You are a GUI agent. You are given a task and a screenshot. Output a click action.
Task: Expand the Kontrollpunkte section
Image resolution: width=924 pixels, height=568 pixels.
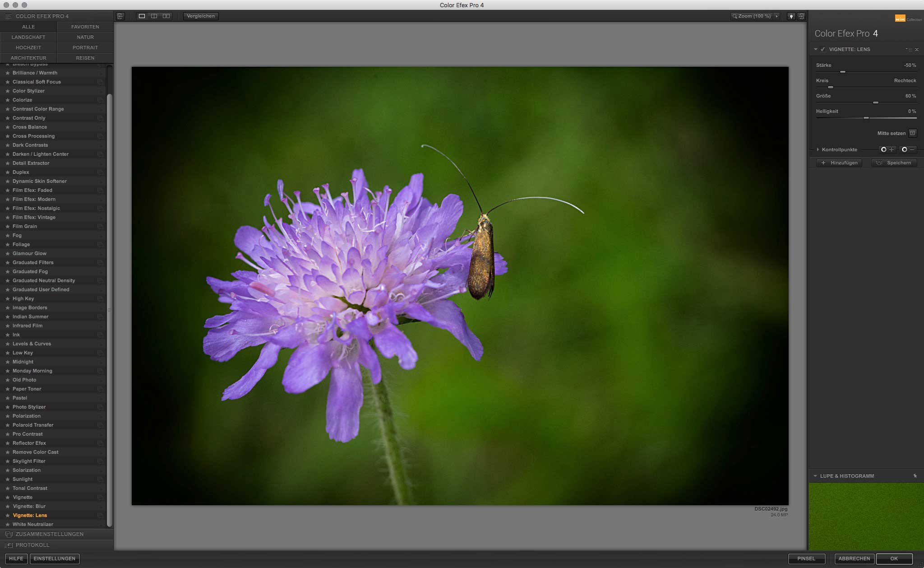point(818,149)
